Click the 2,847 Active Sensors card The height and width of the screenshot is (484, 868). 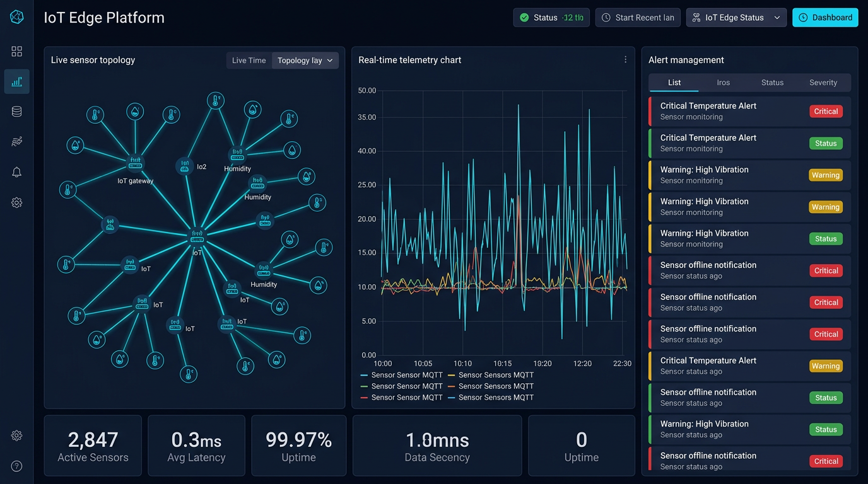point(93,446)
